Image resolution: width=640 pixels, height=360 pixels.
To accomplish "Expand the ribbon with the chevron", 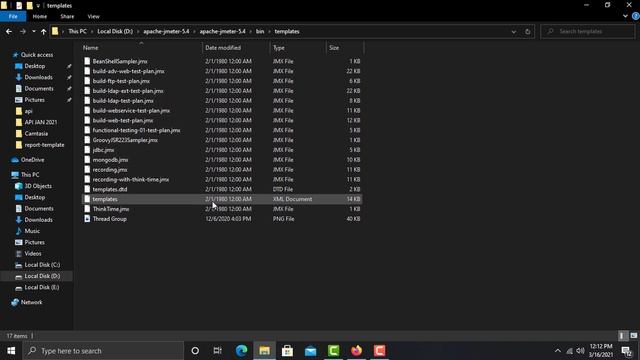I will tap(625, 16).
